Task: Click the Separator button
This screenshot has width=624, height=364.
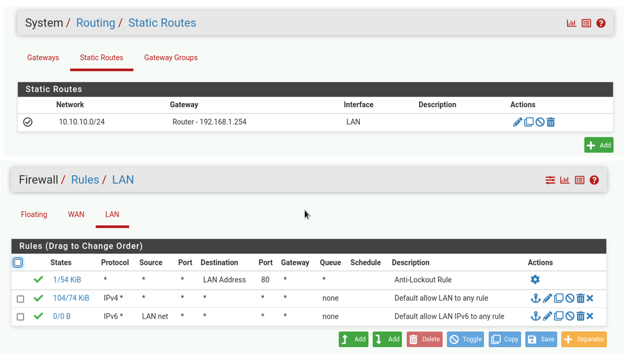Action: (x=583, y=339)
